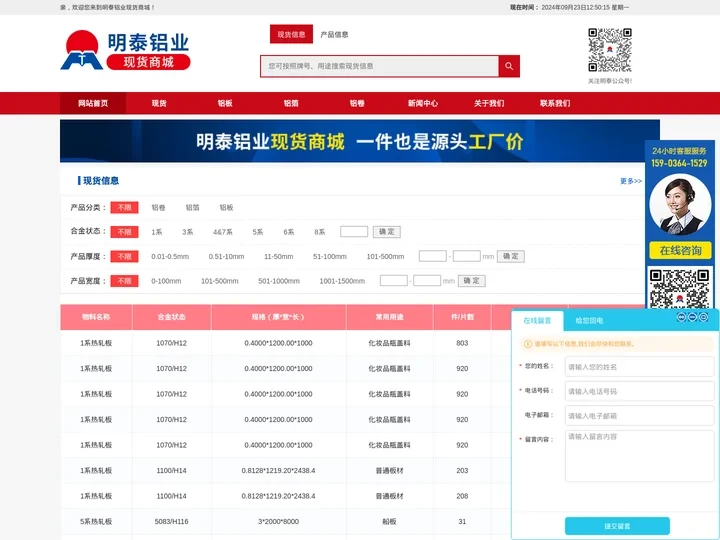Open 铝卷 in navigation bar
The image size is (720, 540).
point(357,103)
